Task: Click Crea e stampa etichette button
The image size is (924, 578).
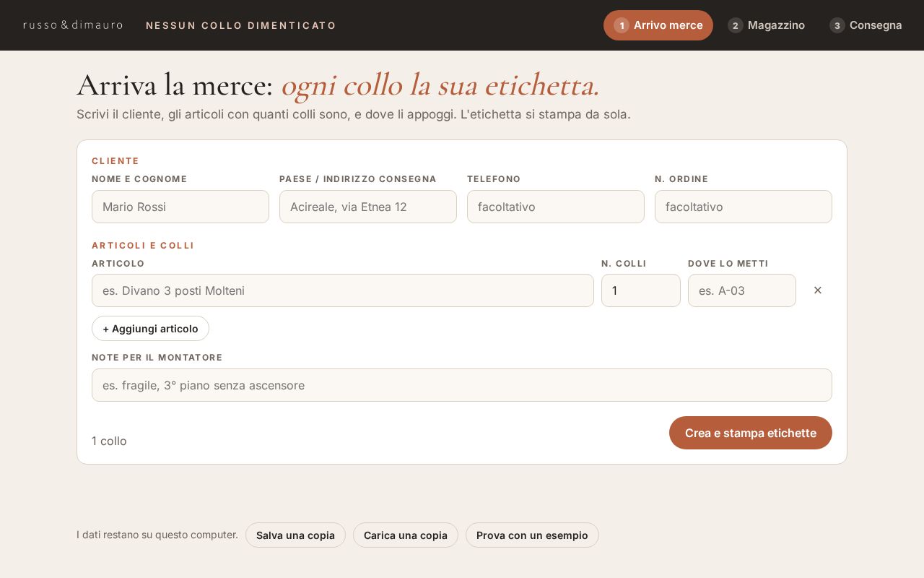Action: point(751,433)
